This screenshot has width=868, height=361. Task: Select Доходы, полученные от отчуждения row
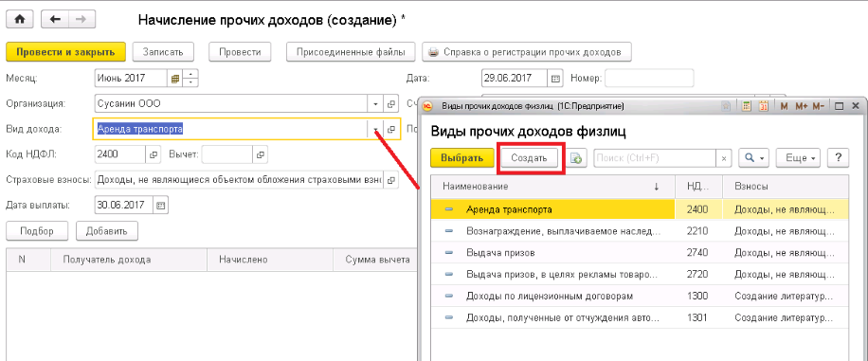coord(640,317)
